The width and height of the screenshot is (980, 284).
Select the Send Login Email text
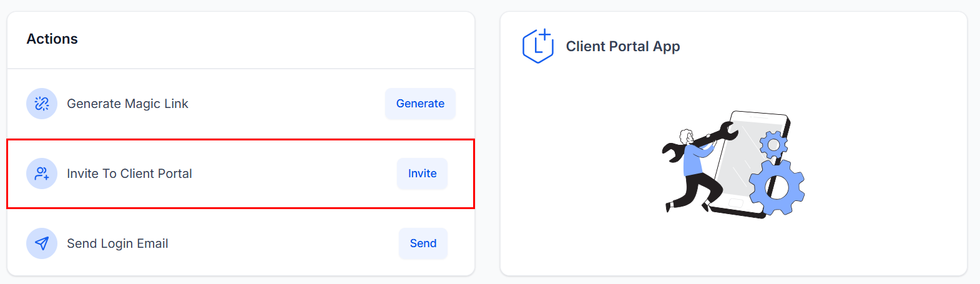point(117,243)
